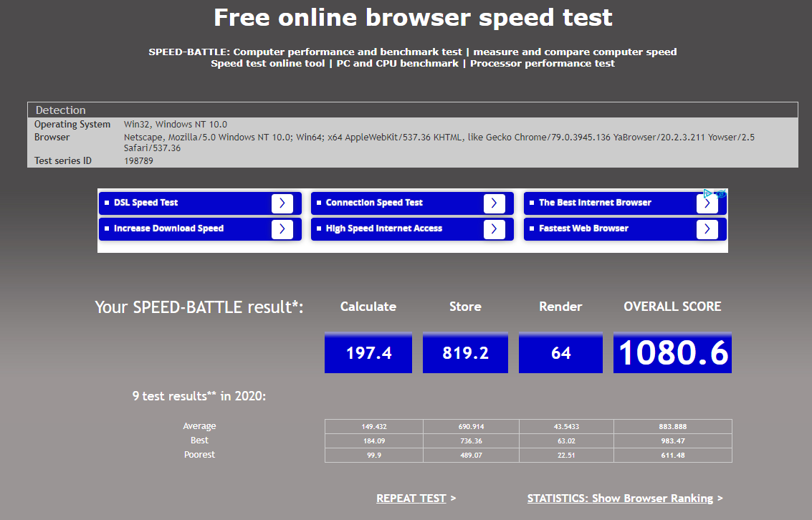Click the Connection Speed Test arrow icon

(495, 203)
